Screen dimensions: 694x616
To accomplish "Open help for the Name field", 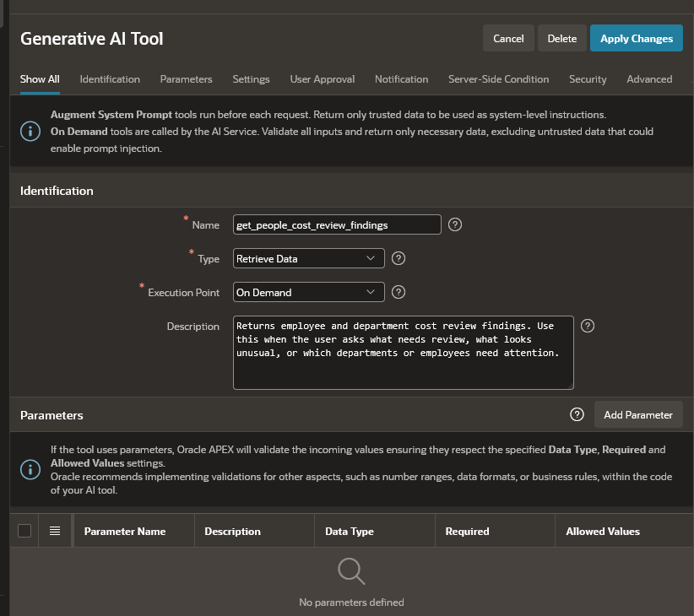I will tap(454, 224).
